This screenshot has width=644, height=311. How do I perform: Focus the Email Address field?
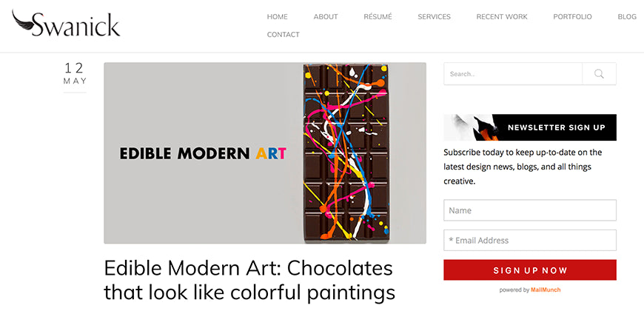click(530, 241)
